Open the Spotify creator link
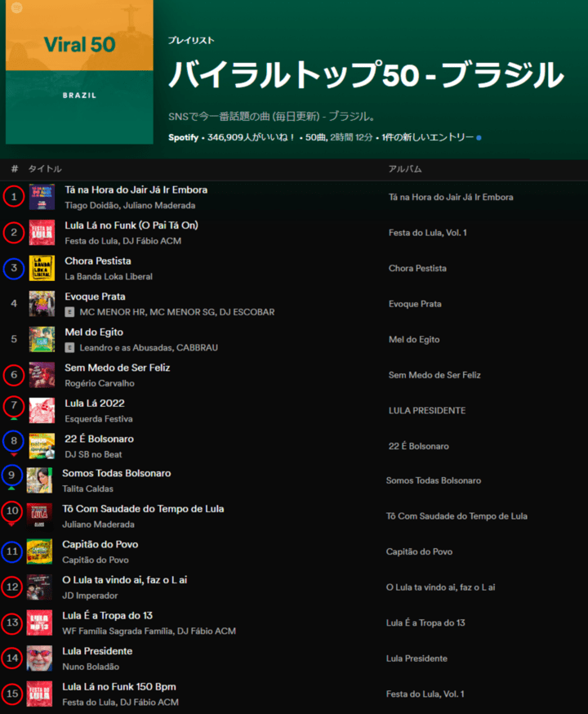Screen dimensions: 588x714 click(x=183, y=137)
